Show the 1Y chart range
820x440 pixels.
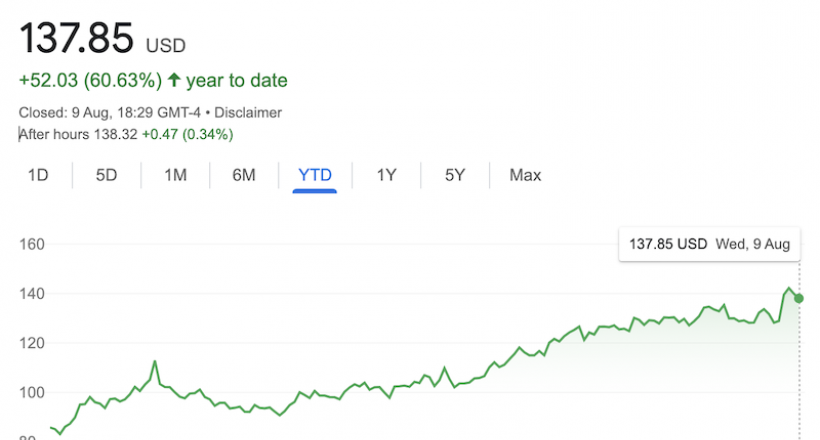coord(386,175)
